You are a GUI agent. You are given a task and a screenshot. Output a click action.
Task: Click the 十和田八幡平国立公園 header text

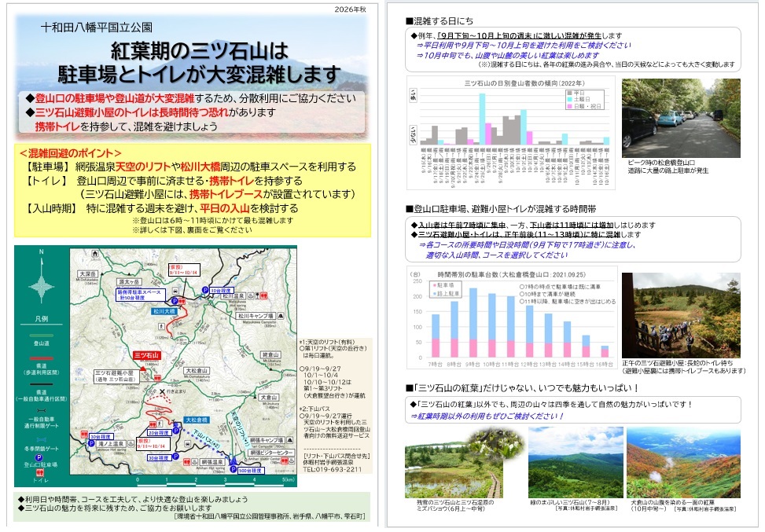[x=96, y=28]
